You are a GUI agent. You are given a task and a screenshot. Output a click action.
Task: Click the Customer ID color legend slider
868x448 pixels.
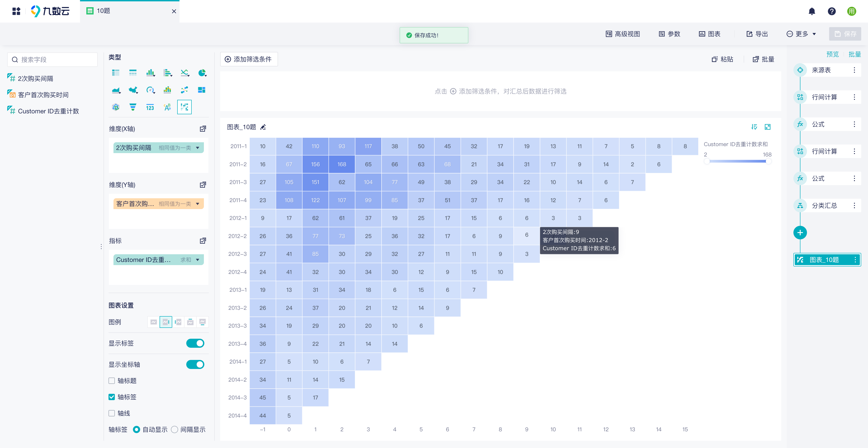pos(737,161)
